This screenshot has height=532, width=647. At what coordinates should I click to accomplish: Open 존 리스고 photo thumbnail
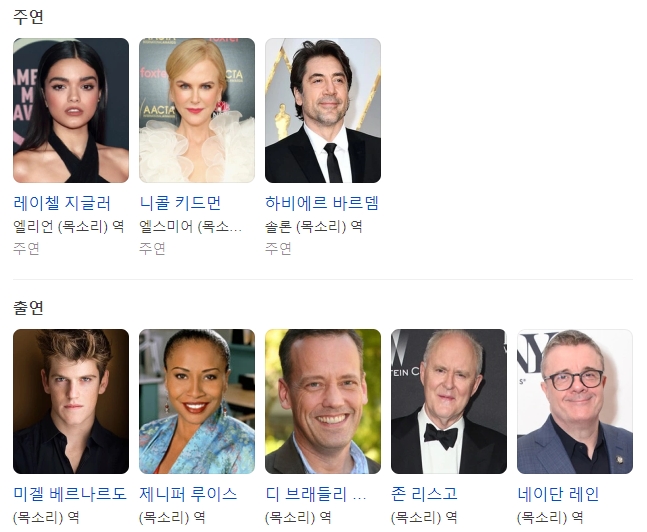coord(449,401)
